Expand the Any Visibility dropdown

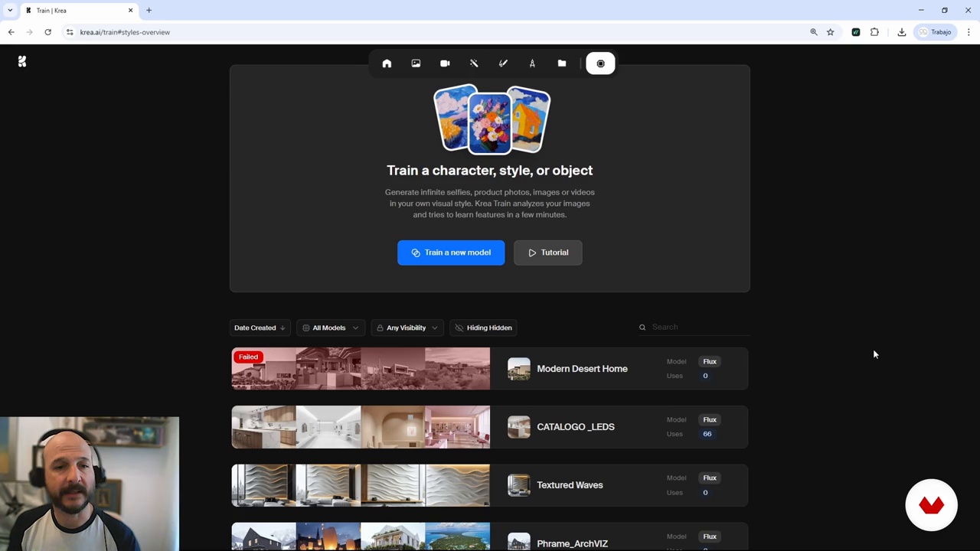point(408,328)
